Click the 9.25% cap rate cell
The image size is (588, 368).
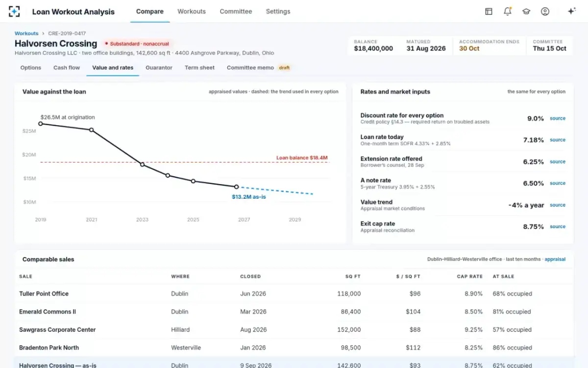pyautogui.click(x=474, y=330)
